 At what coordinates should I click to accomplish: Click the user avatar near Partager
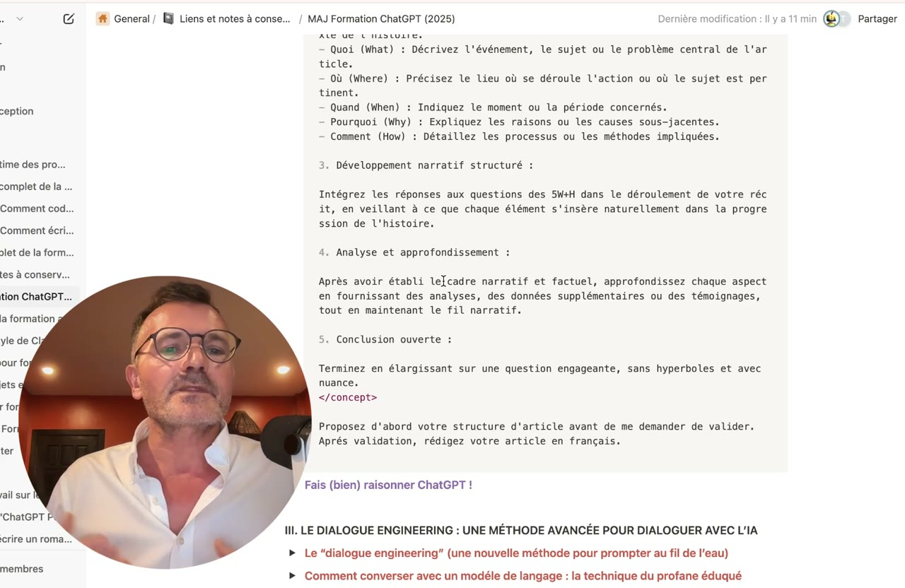pos(831,19)
